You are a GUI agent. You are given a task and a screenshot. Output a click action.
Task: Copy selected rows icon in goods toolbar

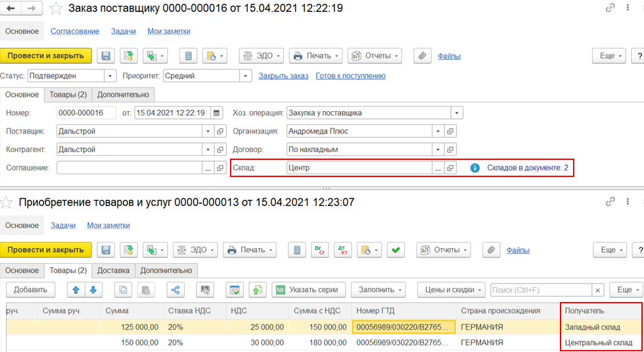click(x=124, y=290)
